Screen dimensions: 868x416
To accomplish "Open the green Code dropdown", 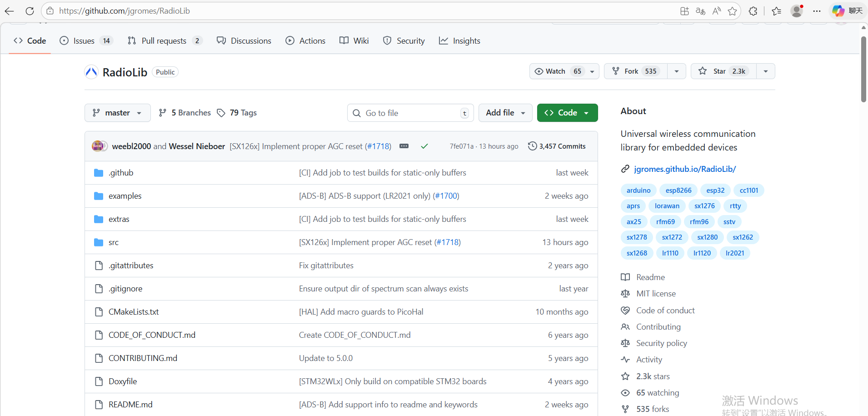I will (568, 113).
